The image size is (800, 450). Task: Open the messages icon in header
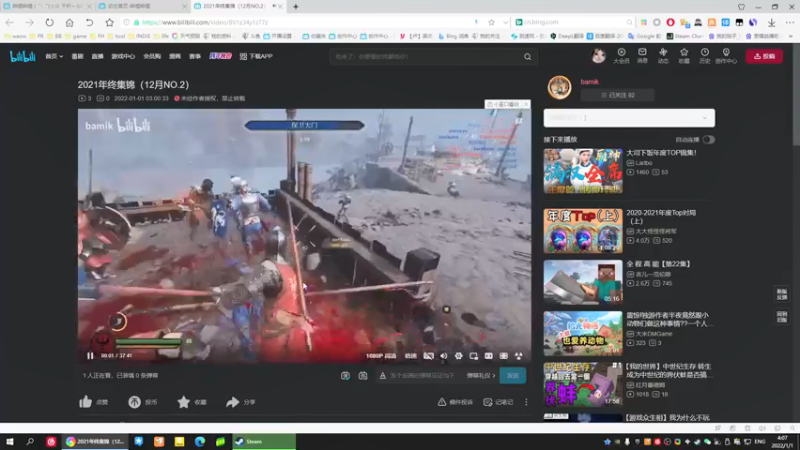click(x=642, y=56)
